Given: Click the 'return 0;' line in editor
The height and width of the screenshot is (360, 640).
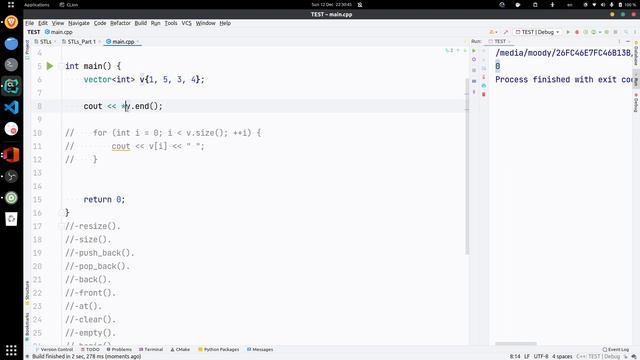Looking at the screenshot, I should coord(104,199).
